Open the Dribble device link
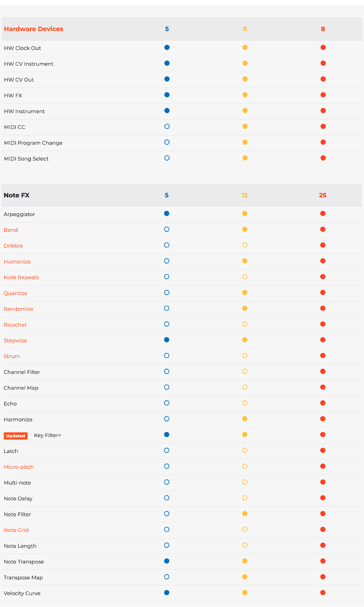 pyautogui.click(x=13, y=246)
